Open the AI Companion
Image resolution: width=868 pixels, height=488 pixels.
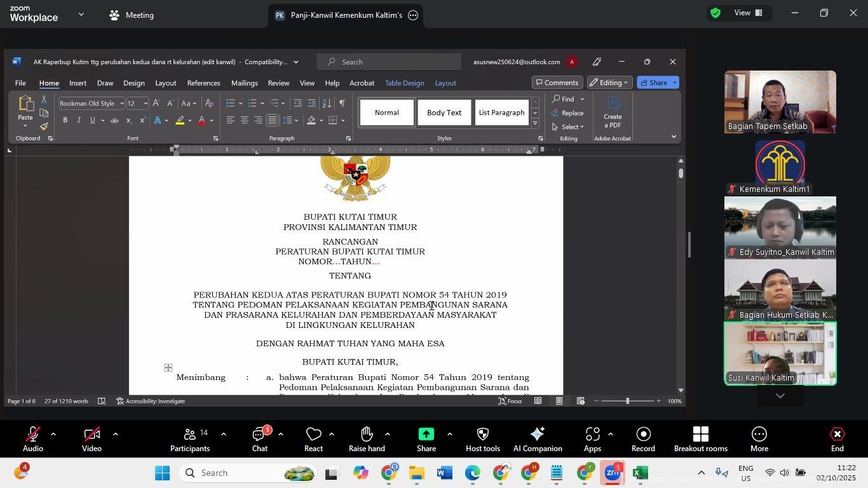pos(538,439)
